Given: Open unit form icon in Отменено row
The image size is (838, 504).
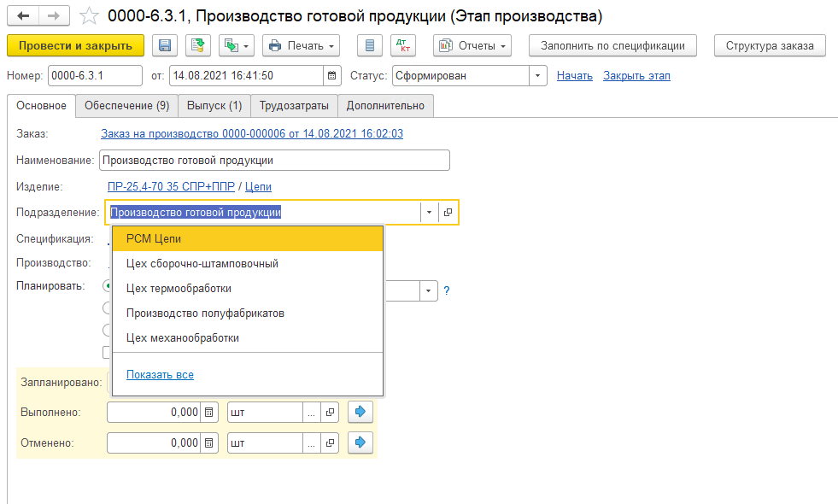Looking at the screenshot, I should point(330,442).
